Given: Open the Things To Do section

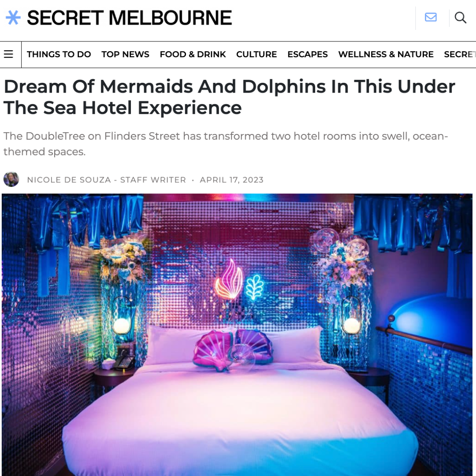Looking at the screenshot, I should 59,54.
